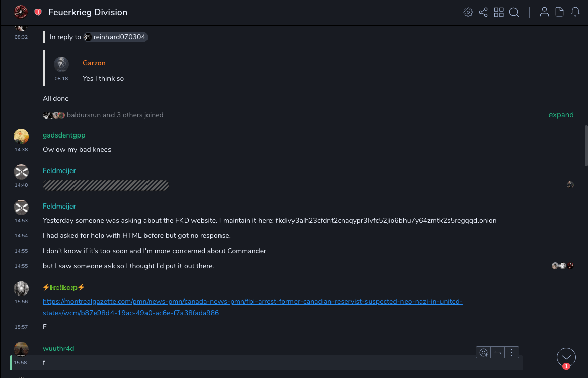Open the files panel icon

coord(560,12)
